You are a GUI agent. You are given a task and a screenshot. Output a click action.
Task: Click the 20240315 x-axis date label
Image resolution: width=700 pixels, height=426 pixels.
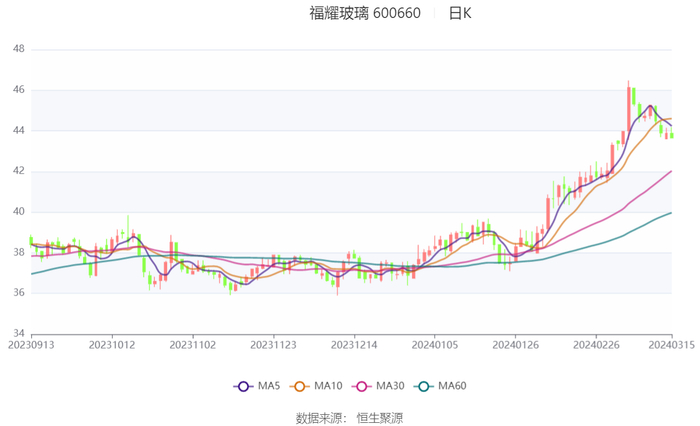coord(671,345)
